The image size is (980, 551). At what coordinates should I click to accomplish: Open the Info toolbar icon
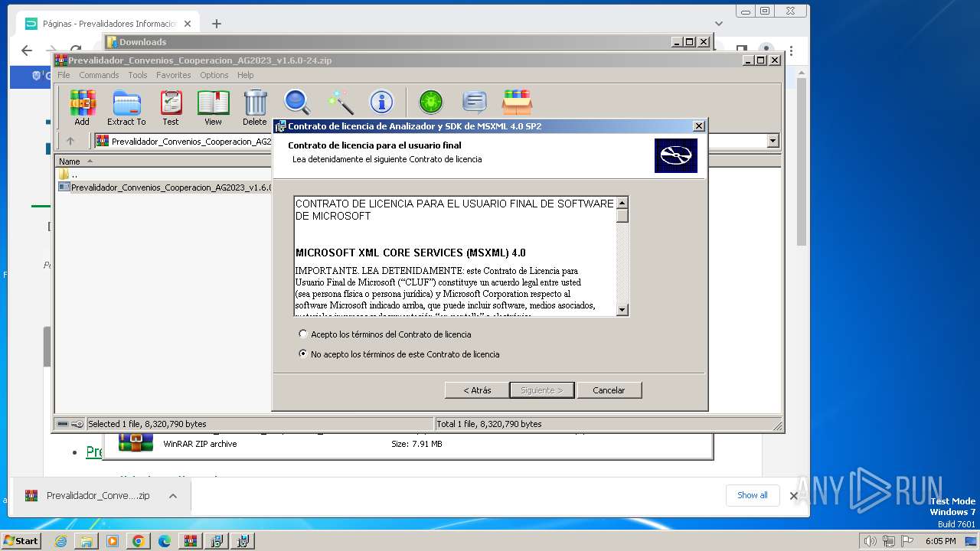point(381,102)
